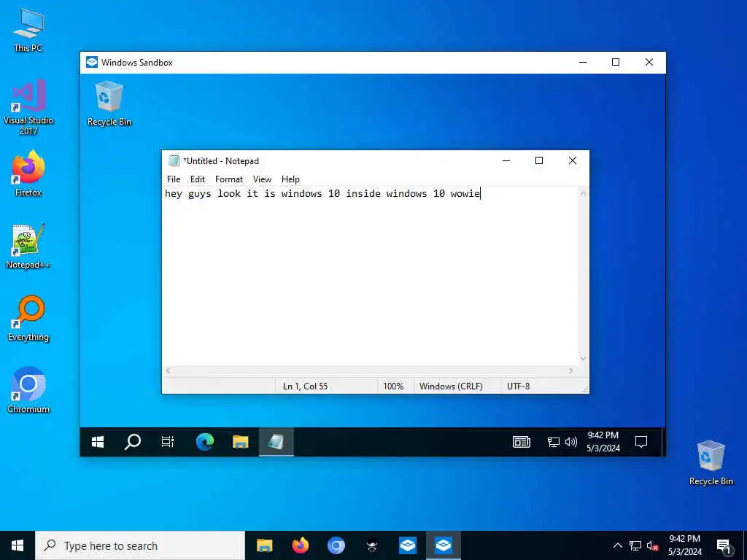Launch Microsoft Edge in sandbox taskbar
The image size is (747, 560).
click(x=205, y=442)
